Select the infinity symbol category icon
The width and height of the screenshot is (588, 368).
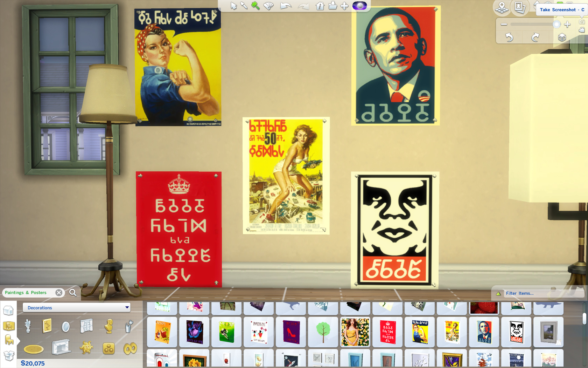(x=130, y=349)
